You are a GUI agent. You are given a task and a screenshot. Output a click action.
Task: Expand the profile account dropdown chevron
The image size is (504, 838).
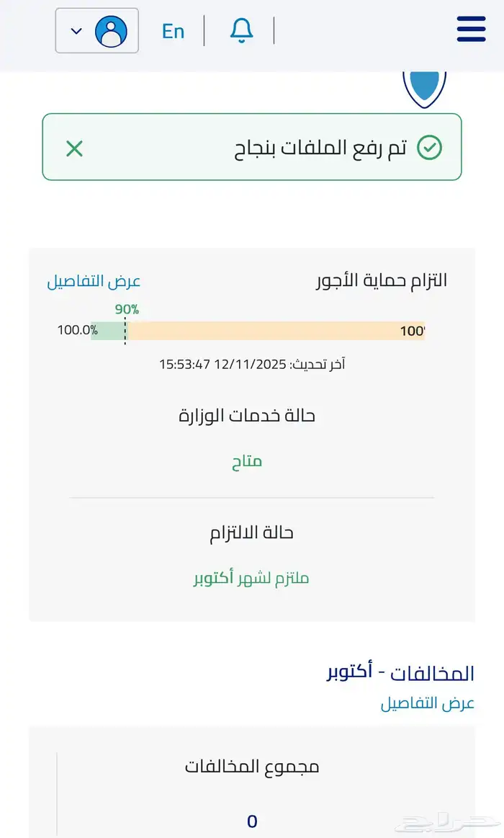point(75,30)
